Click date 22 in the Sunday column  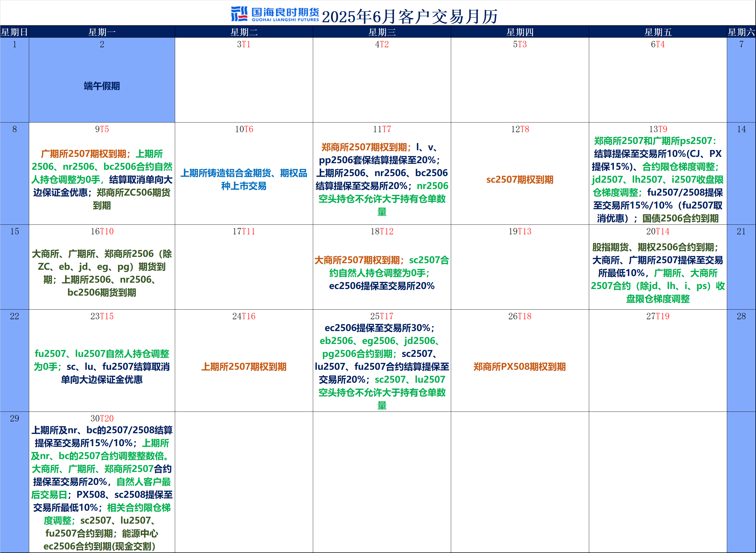pyautogui.click(x=14, y=316)
